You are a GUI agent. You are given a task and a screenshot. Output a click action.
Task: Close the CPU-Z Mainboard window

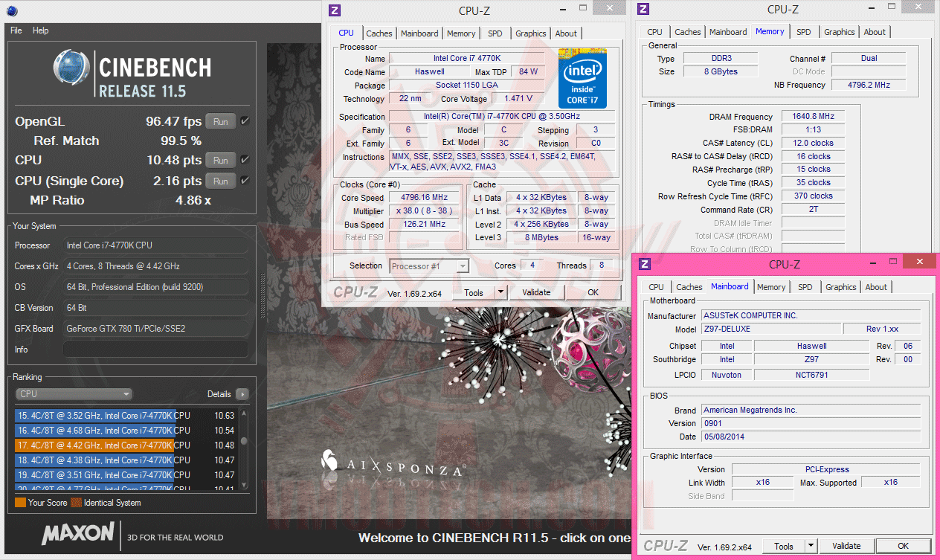pos(921,262)
